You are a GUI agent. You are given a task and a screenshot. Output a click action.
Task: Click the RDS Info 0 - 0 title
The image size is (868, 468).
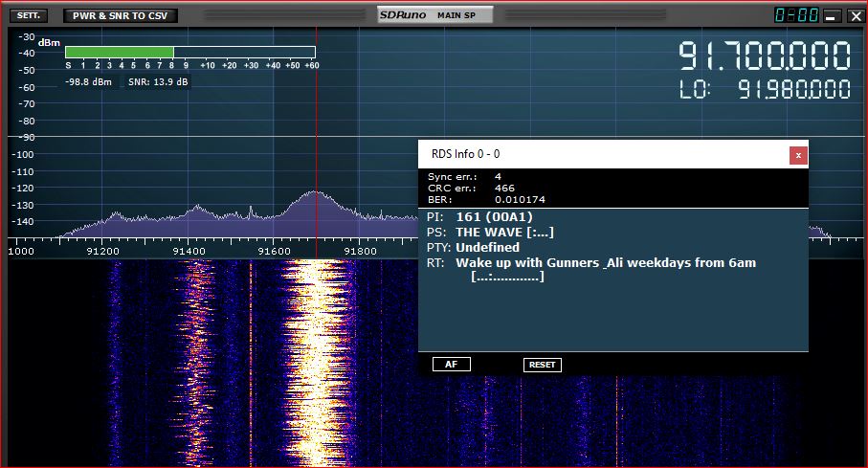click(x=465, y=154)
